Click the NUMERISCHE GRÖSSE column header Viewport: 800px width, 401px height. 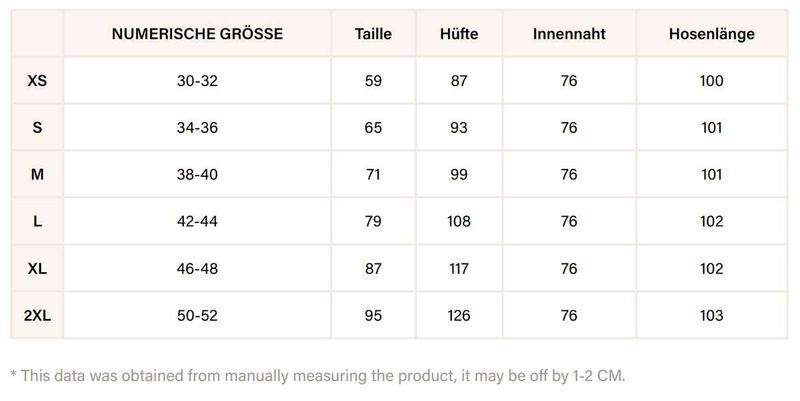coord(197,34)
